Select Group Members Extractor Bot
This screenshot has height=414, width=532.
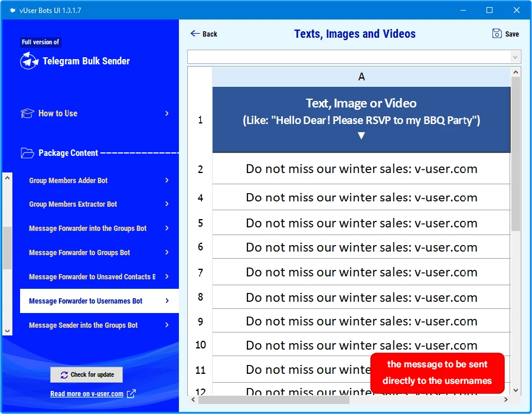[73, 204]
